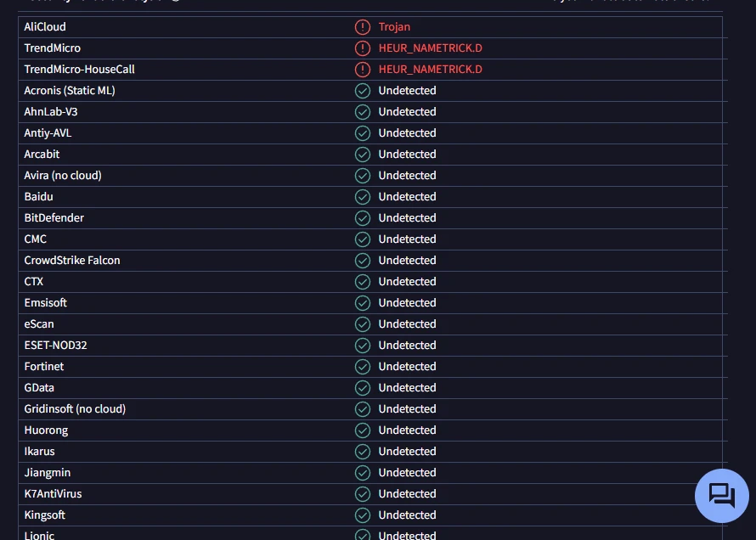Click ESET-NOD32 green check icon
Screen dimensions: 756x540
(x=363, y=346)
